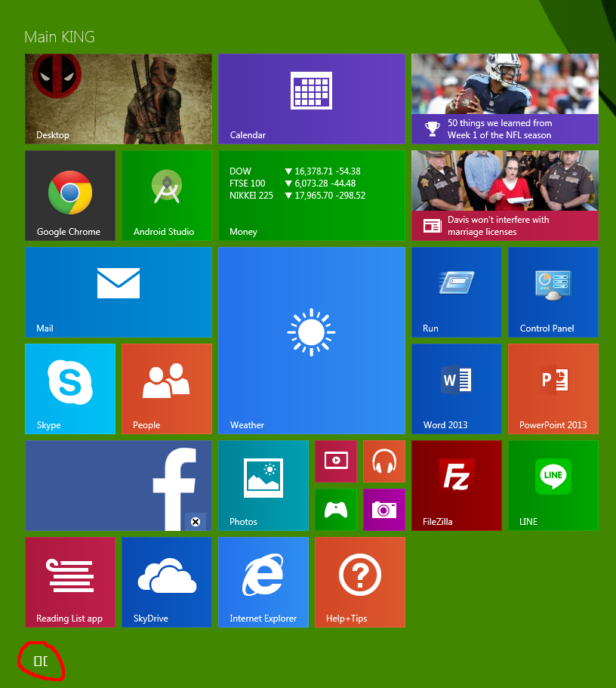Open the Facebook tile

tap(119, 486)
